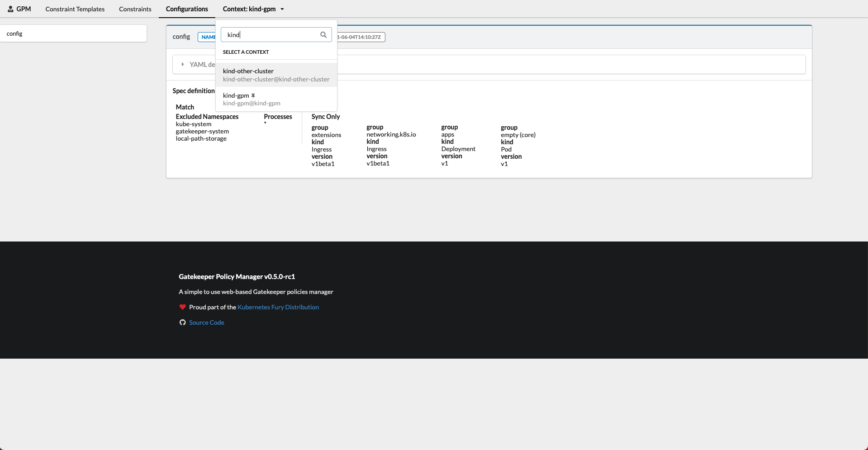
Task: Click the pin icon beside kind-gpm
Action: coord(253,95)
